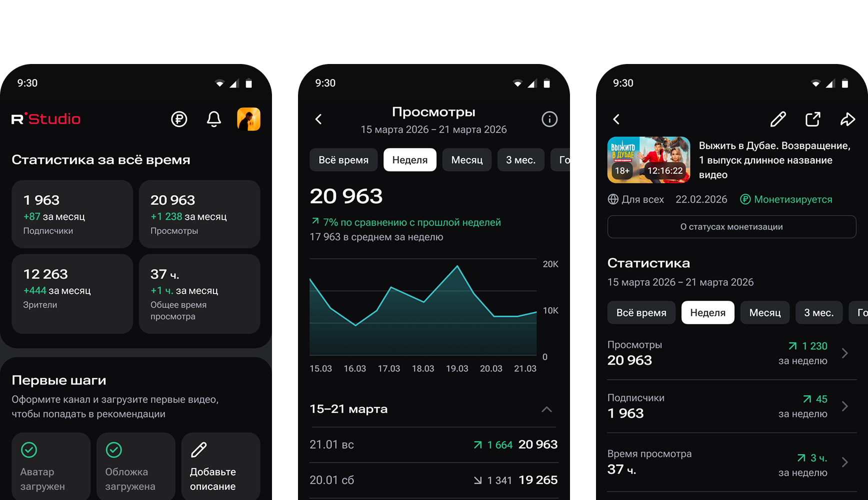The height and width of the screenshot is (500, 868).
Task: Tap the R Studio logo
Action: [46, 119]
